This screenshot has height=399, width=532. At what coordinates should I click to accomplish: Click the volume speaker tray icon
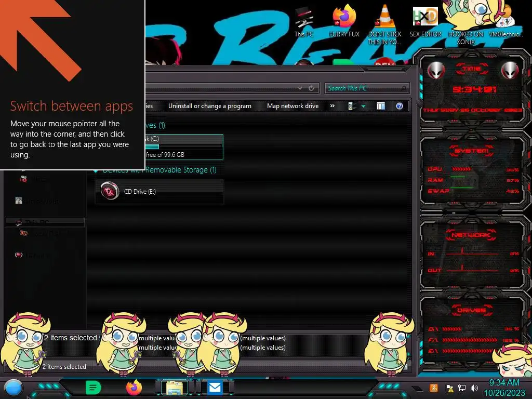[x=474, y=388]
